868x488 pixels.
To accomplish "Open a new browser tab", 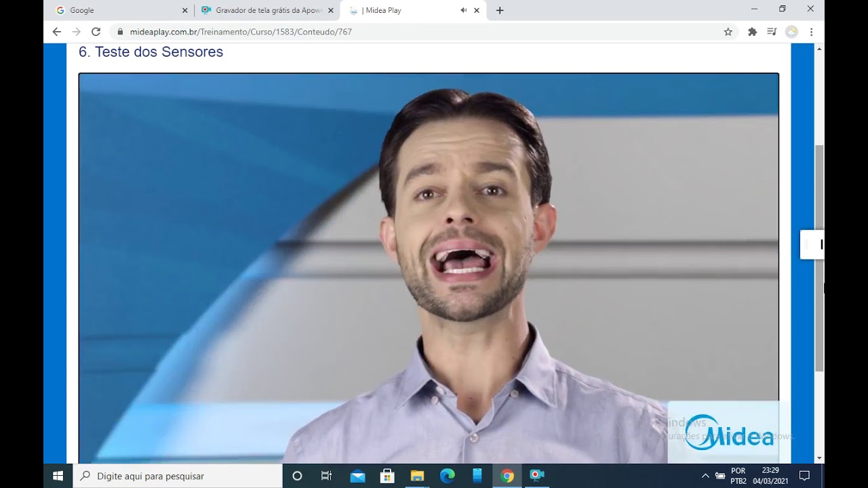I will coord(500,10).
